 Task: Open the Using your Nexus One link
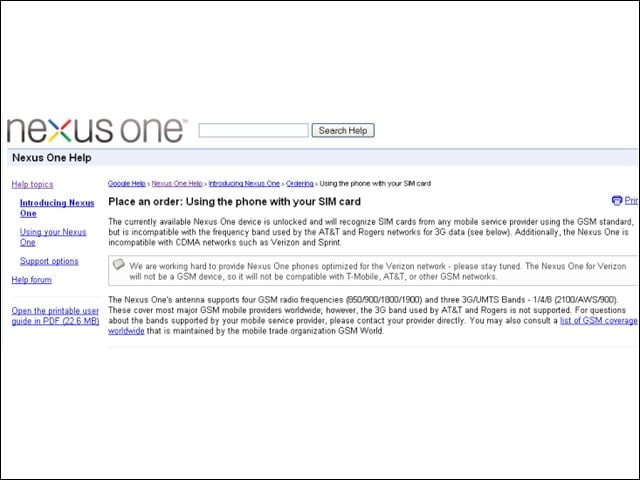53,237
